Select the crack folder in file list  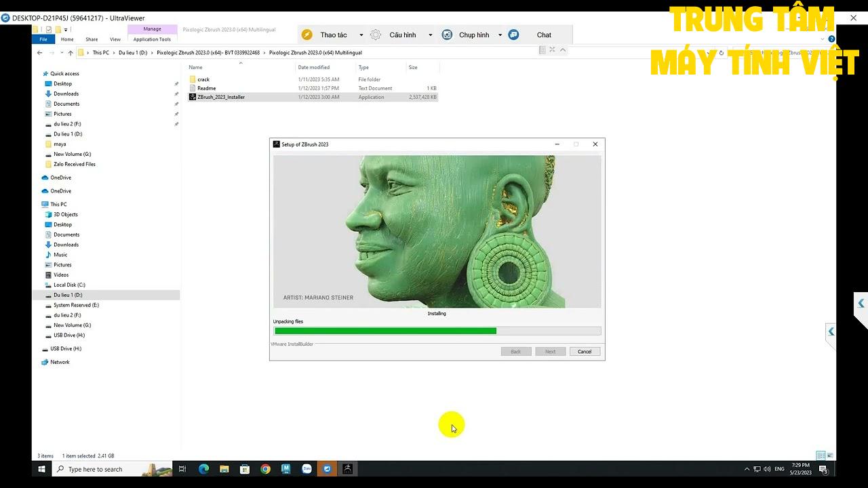coord(203,79)
